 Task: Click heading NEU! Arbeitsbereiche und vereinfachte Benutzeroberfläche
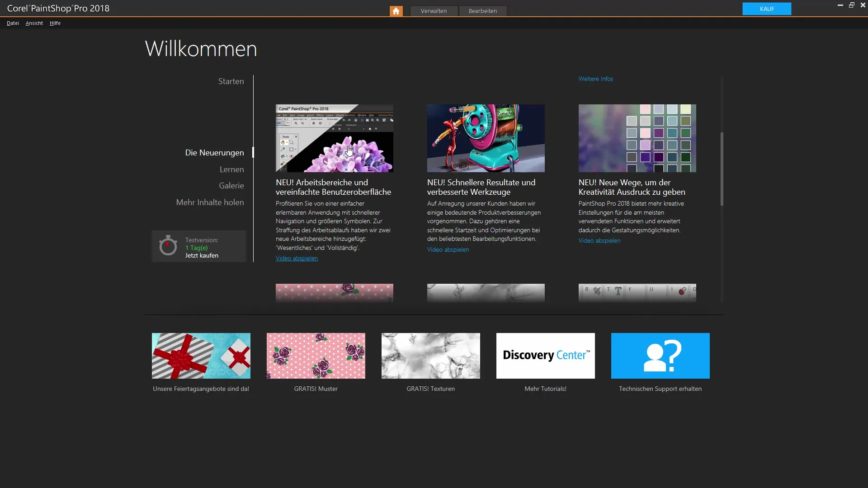click(334, 188)
